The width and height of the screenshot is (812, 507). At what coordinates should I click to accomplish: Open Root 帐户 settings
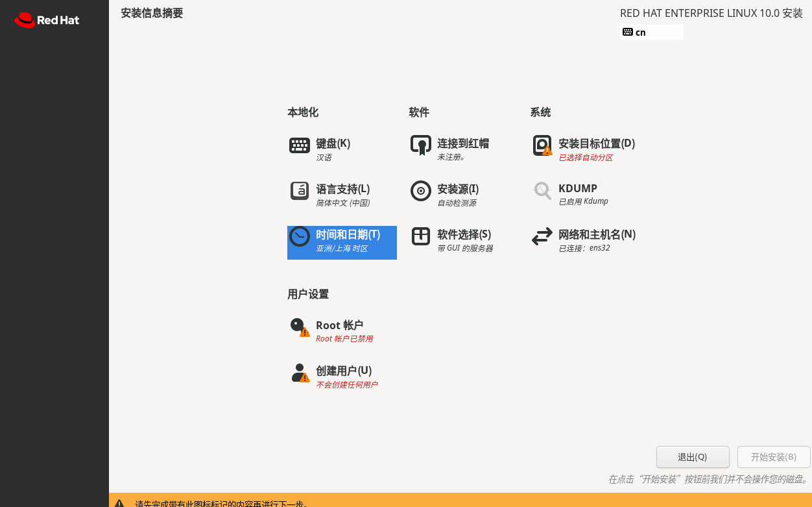(339, 325)
